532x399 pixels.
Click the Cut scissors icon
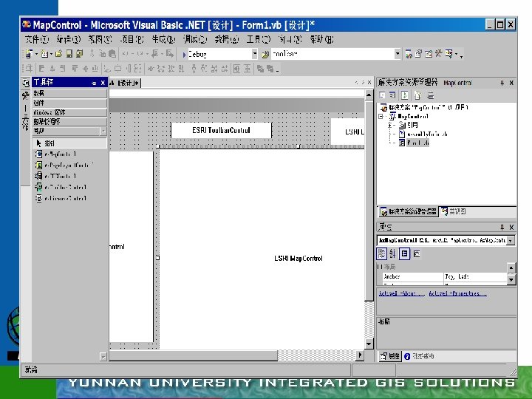coord(92,54)
